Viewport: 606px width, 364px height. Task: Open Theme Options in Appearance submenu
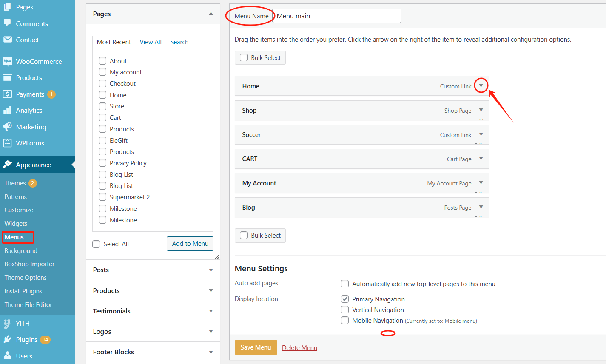26,278
